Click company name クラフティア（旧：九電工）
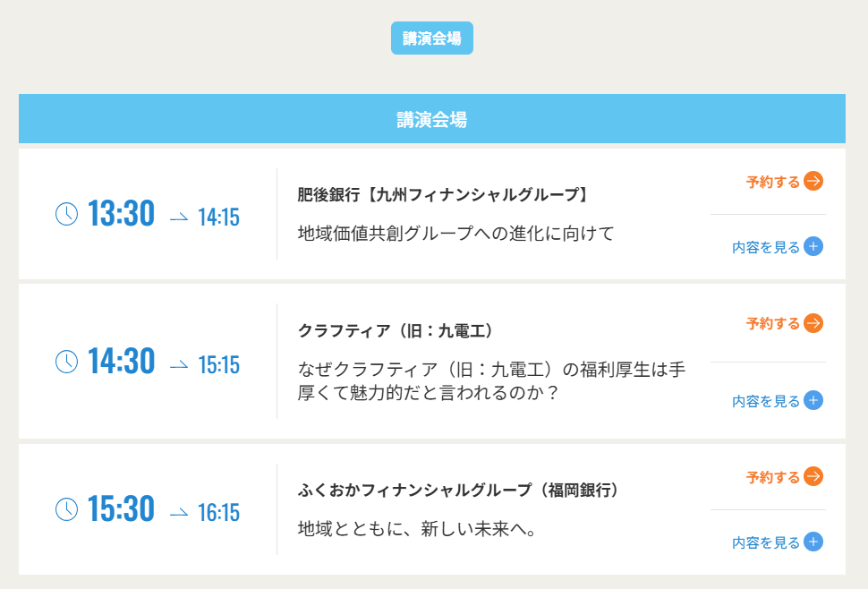868x589 pixels. (x=396, y=330)
